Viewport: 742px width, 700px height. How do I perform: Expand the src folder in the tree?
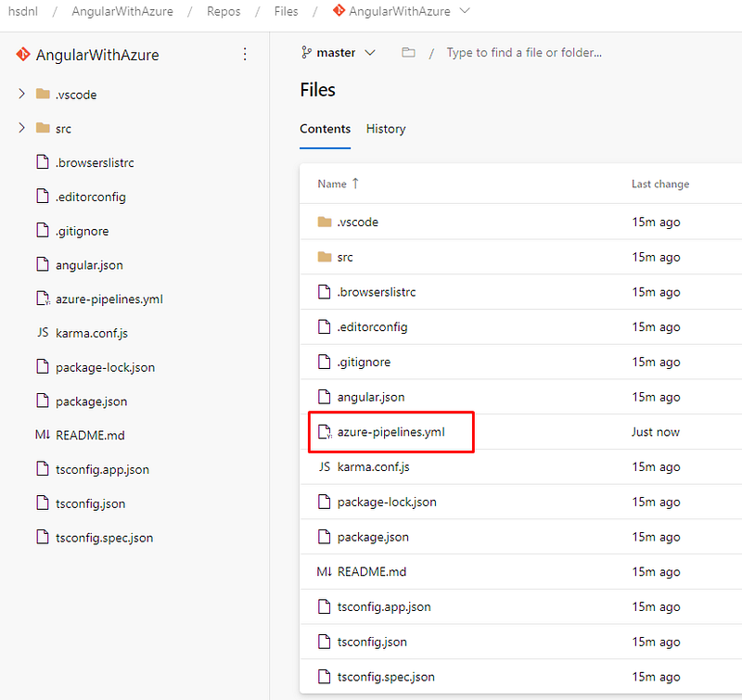21,128
